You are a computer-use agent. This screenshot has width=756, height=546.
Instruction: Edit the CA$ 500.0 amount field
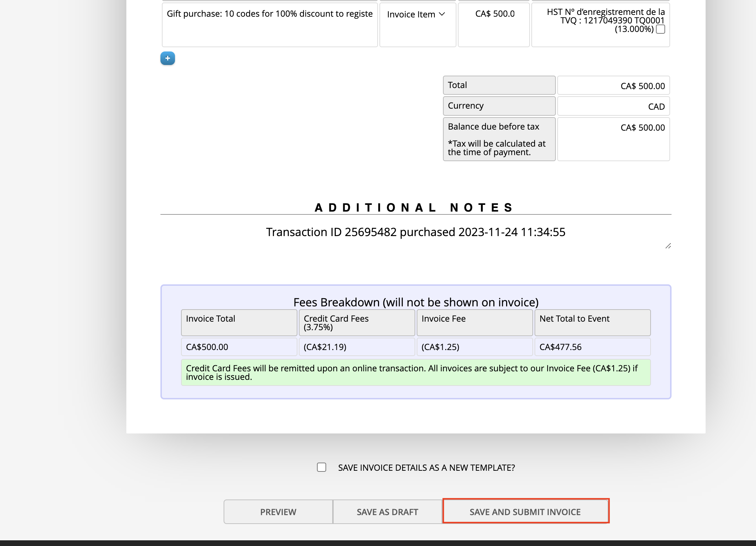coord(494,14)
